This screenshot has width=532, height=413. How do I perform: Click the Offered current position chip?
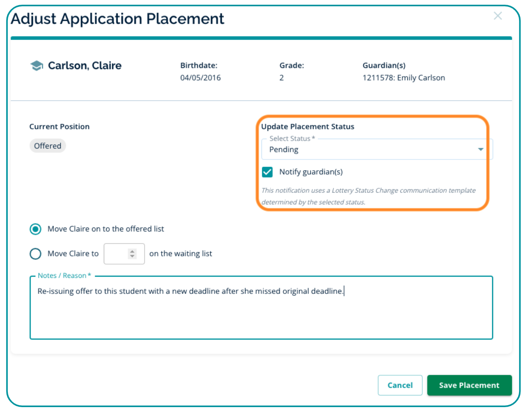pos(48,146)
